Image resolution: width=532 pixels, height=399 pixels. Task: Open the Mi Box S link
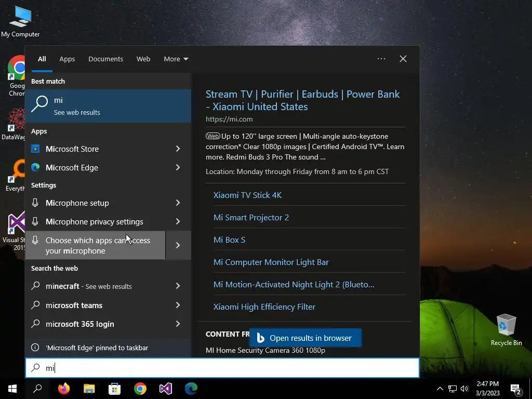[x=229, y=240]
